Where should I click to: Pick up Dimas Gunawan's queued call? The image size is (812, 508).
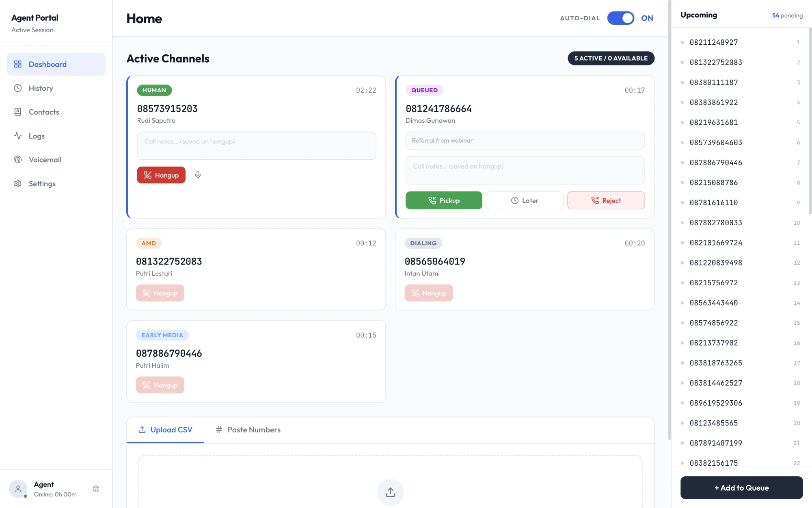coord(444,200)
